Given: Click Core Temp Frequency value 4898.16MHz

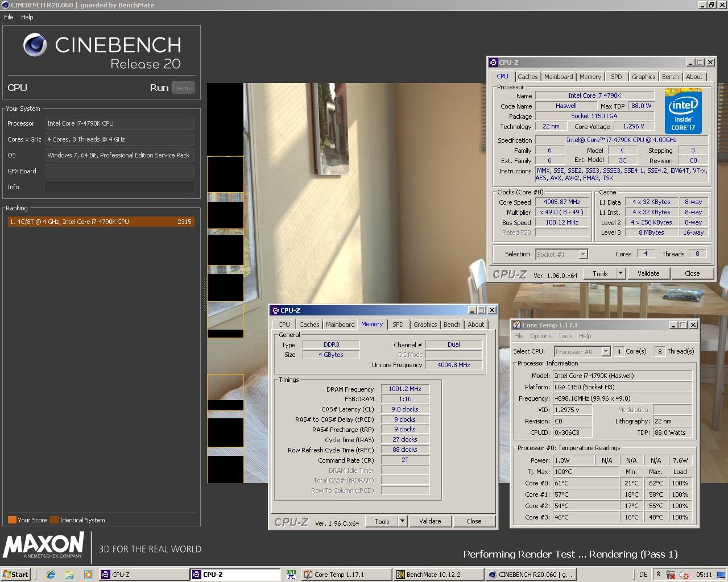Looking at the screenshot, I should [622, 398].
